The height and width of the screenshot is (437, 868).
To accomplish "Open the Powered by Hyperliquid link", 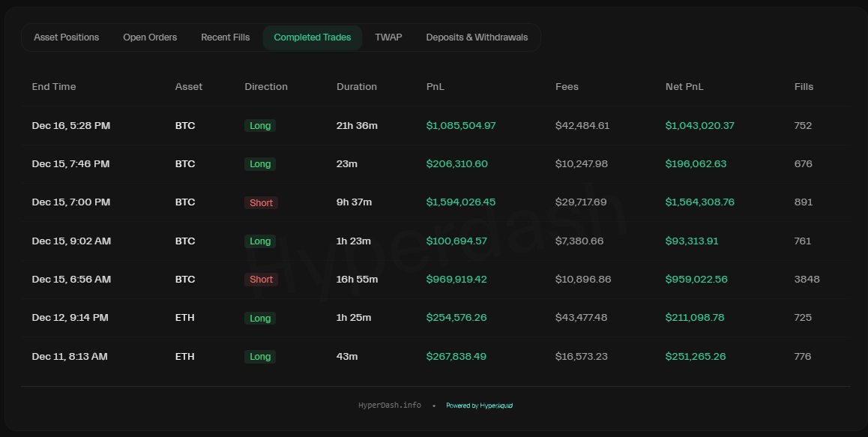I will (x=479, y=406).
